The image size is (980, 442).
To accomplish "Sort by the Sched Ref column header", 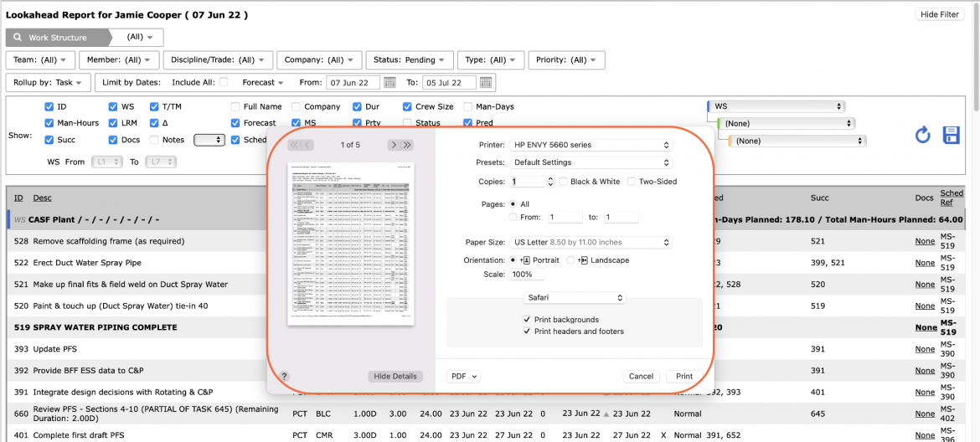I will pos(952,198).
